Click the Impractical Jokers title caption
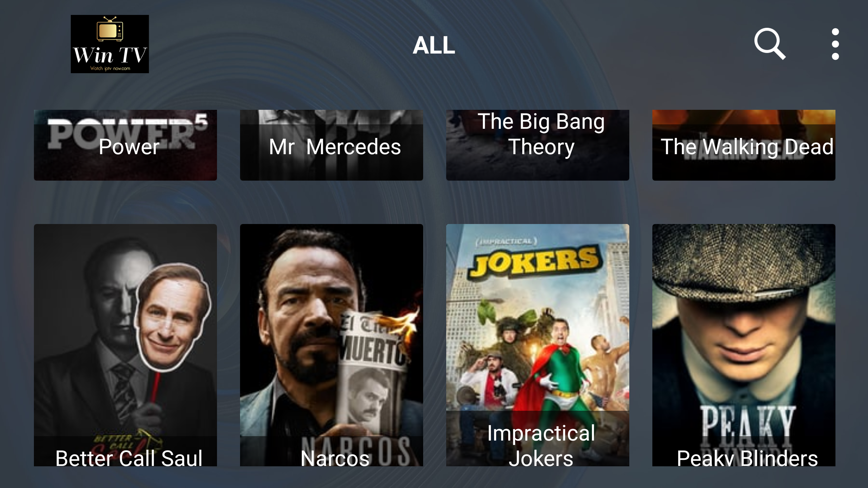This screenshot has width=868, height=488. click(541, 445)
